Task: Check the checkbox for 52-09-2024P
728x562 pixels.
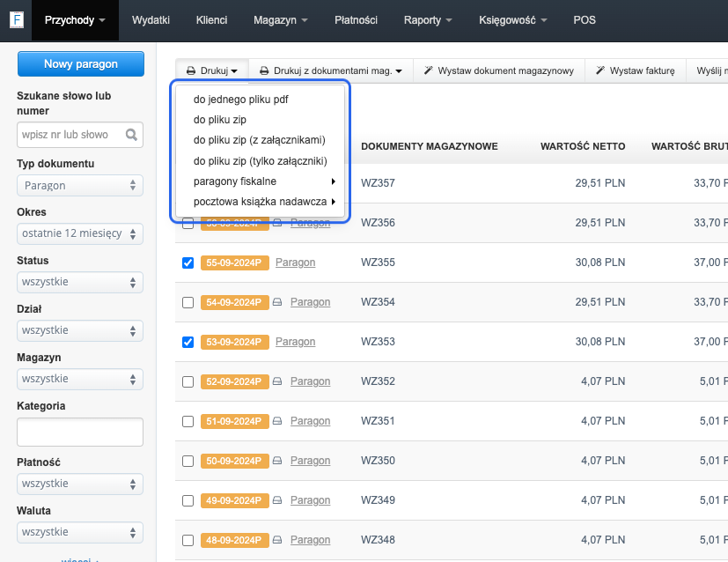Action: pos(188,381)
